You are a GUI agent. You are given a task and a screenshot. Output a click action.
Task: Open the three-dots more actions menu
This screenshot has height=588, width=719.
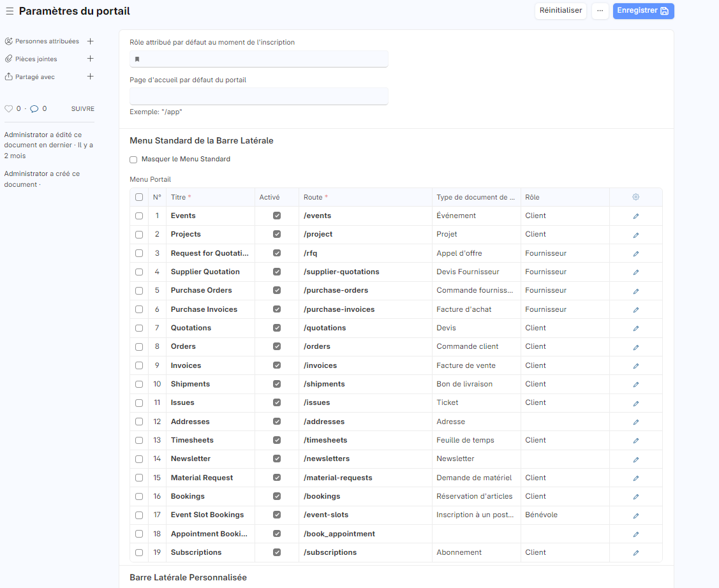click(x=600, y=11)
